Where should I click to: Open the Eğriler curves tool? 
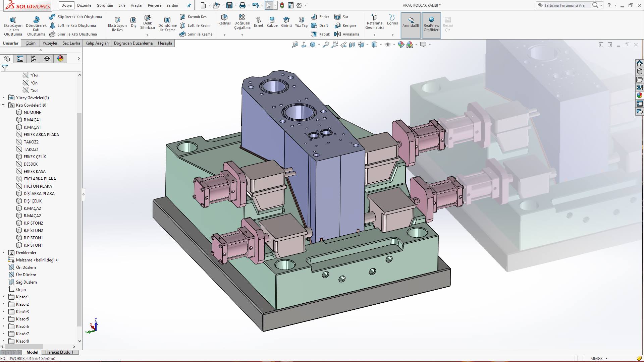(392, 20)
